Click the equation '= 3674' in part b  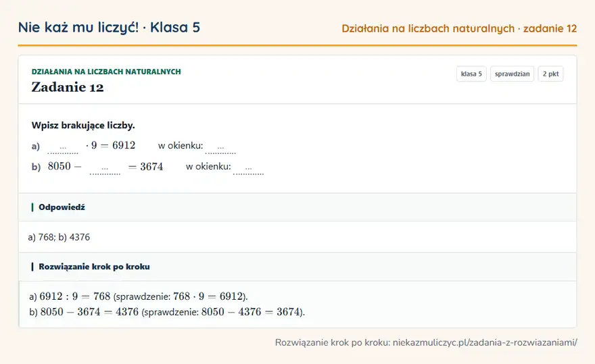(146, 166)
